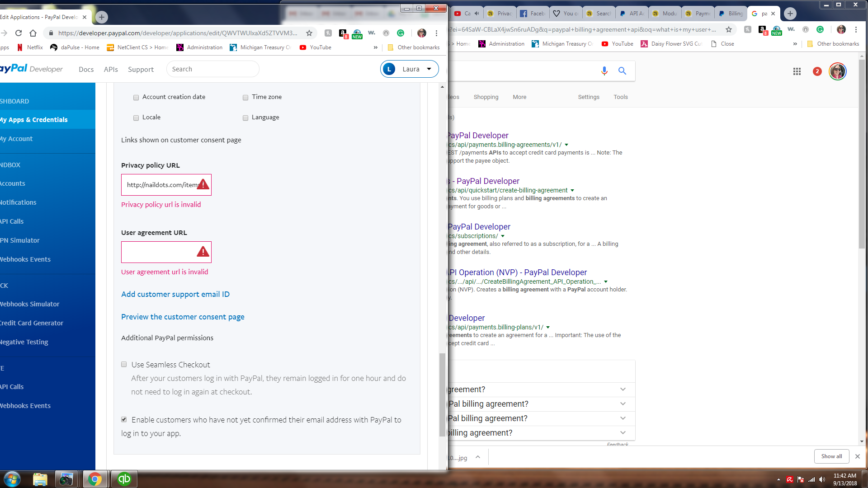The width and height of the screenshot is (868, 488).
Task: Click the volume icon in system tray
Action: pyautogui.click(x=822, y=479)
